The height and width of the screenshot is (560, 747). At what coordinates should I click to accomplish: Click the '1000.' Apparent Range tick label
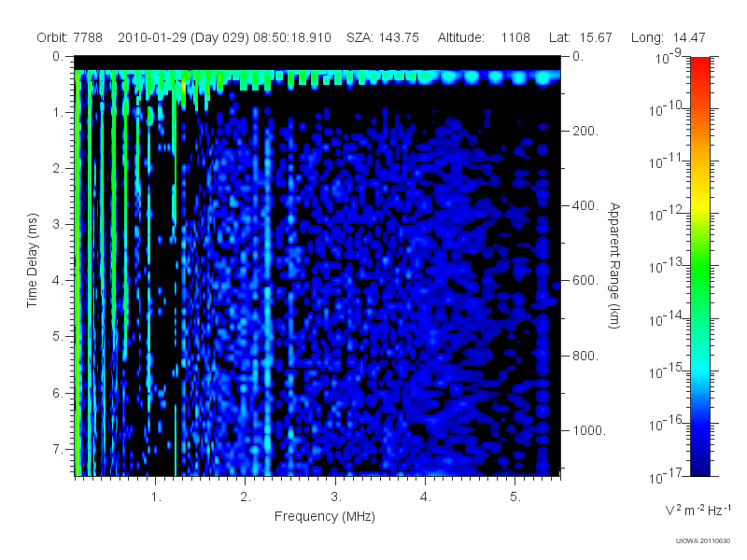coord(589,430)
